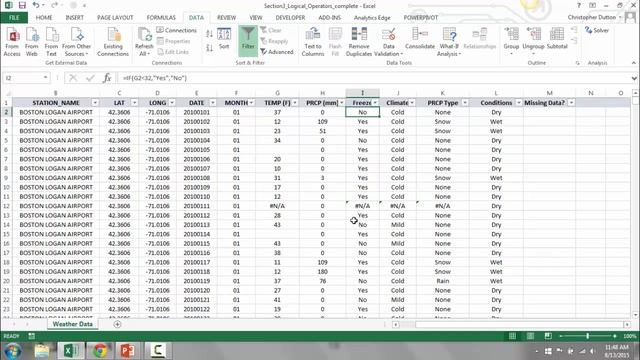Click Remove Duplicates

coord(359,42)
